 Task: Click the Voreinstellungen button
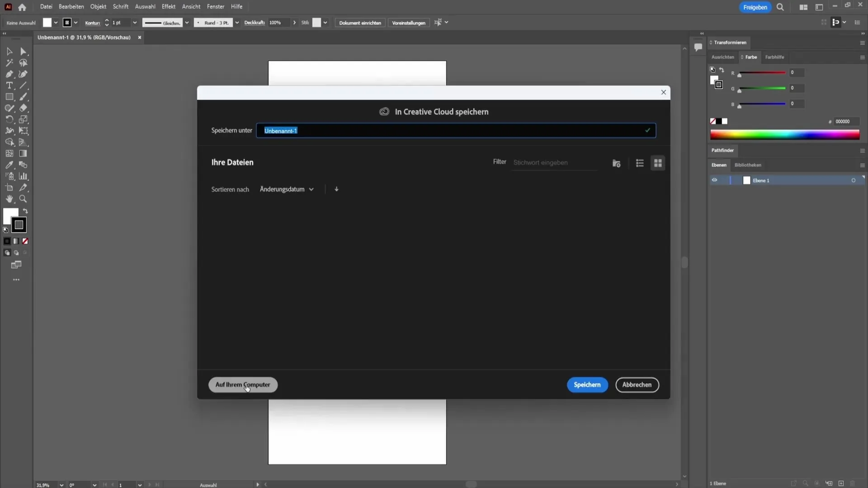409,23
